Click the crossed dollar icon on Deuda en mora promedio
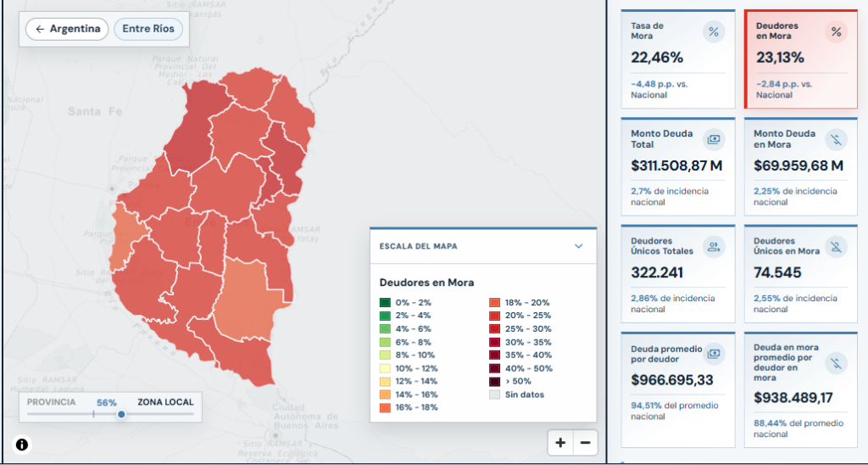868x465 pixels. point(836,363)
